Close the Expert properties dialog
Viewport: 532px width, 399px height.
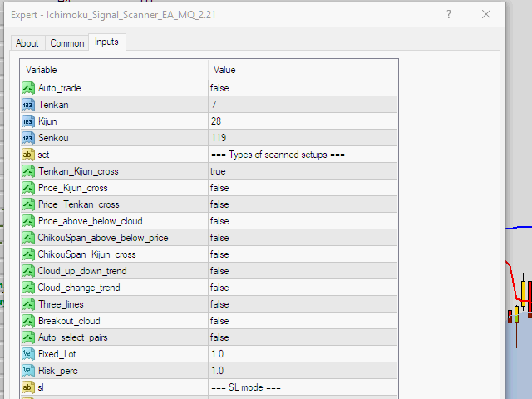(486, 14)
